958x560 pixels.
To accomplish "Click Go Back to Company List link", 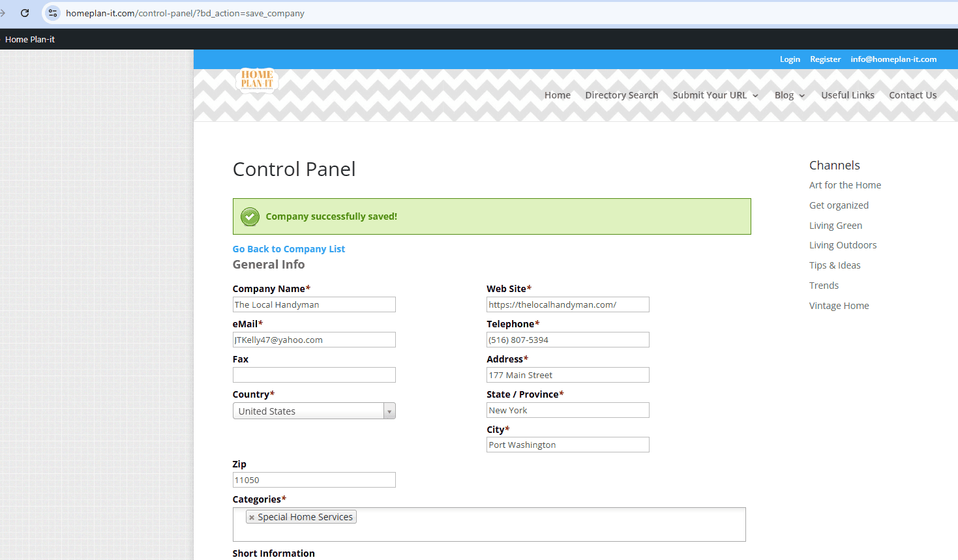I will click(288, 249).
